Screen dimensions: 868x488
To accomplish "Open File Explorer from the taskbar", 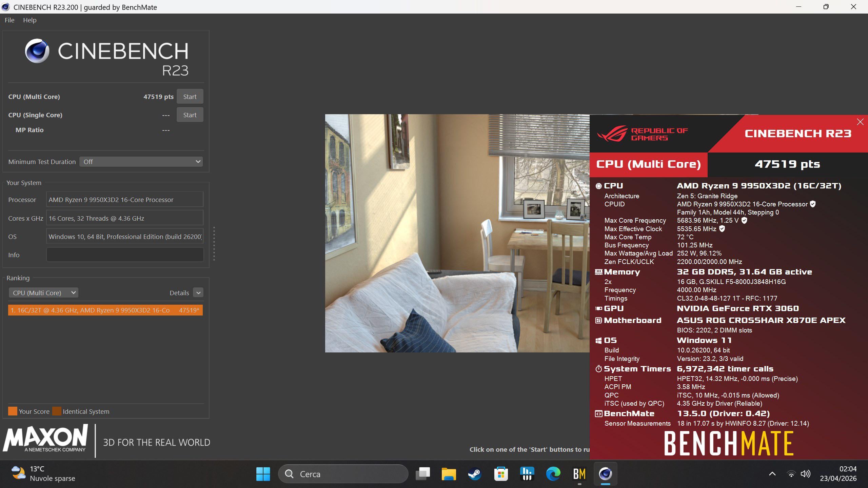I will click(449, 474).
